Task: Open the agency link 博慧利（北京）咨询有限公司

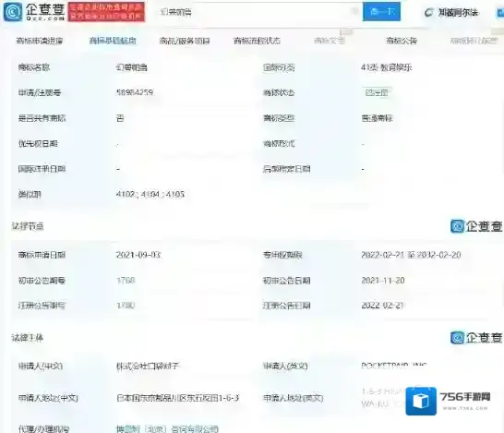Action: click(167, 428)
